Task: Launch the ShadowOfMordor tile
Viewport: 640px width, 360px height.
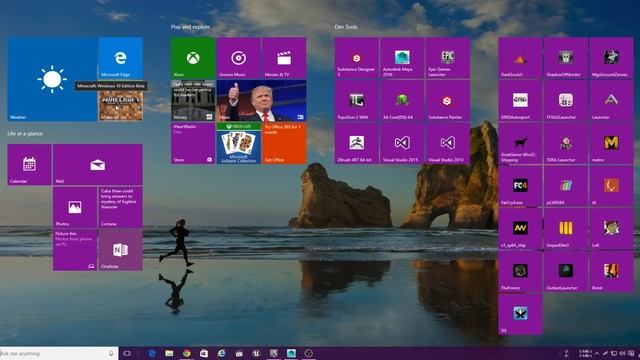Action: (x=566, y=58)
